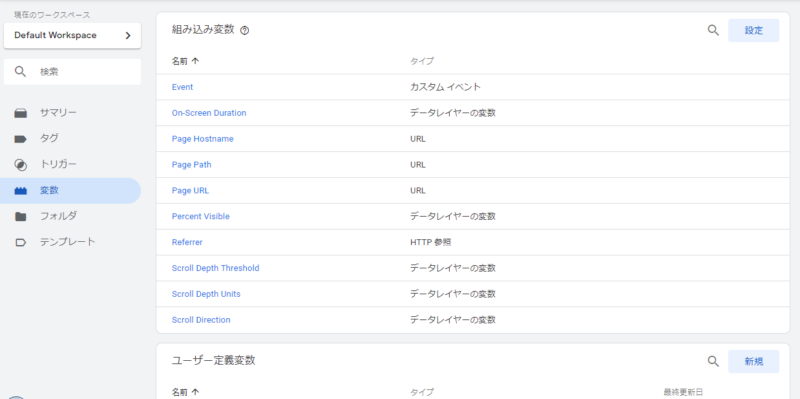The height and width of the screenshot is (399, 800).
Task: Click the 組み込み変数 section title
Action: 203,30
